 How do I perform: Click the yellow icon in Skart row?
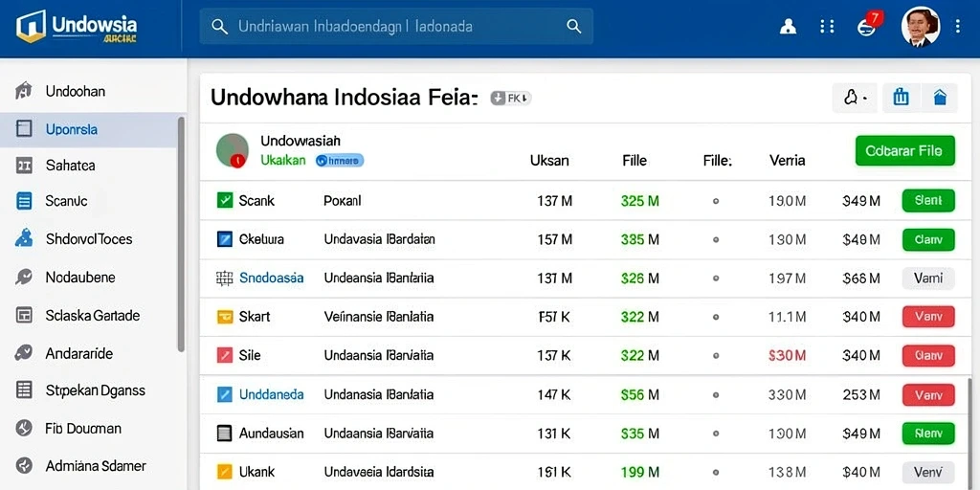pos(224,317)
